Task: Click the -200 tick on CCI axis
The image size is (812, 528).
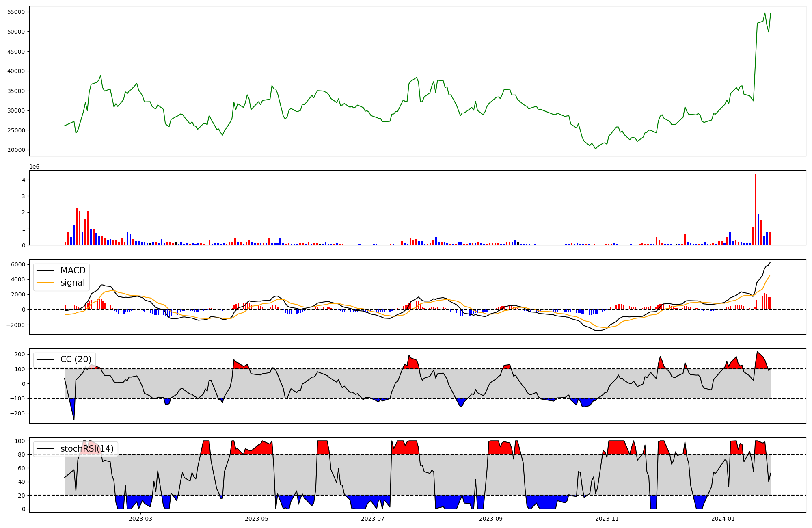Action: click(18, 413)
